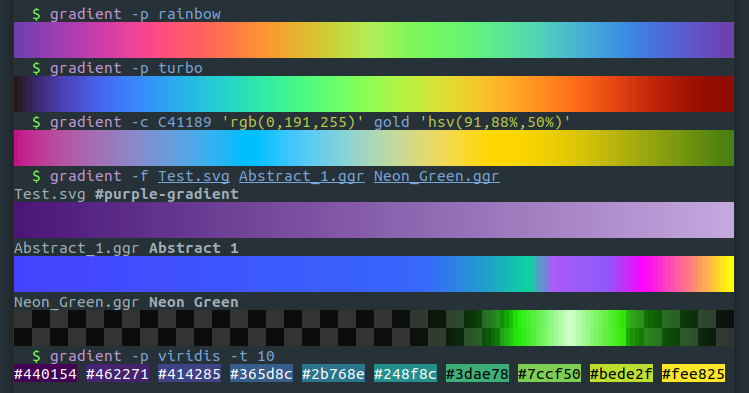The width and height of the screenshot is (749, 393).
Task: Click the 'gold' color argument
Action: [392, 122]
